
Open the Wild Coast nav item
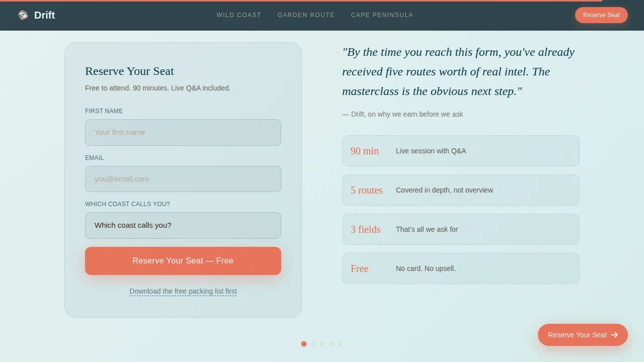239,15
